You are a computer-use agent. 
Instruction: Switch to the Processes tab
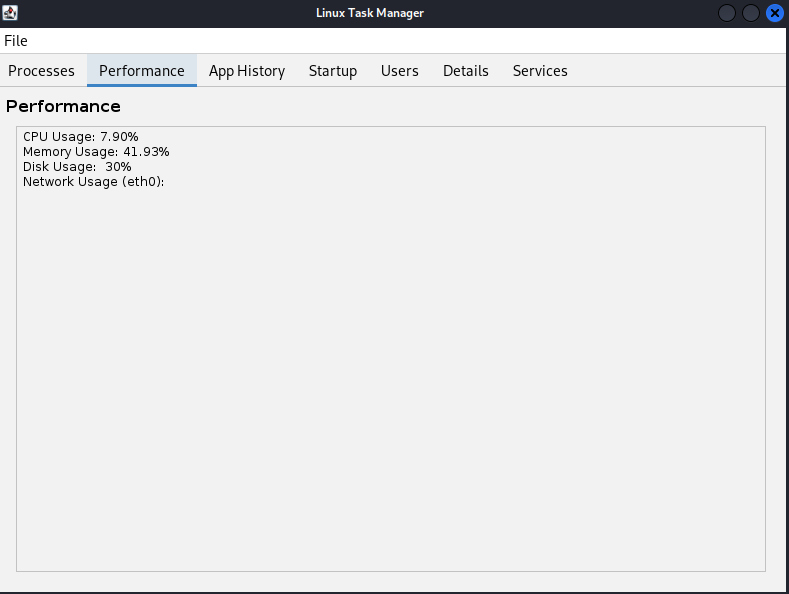coord(42,71)
